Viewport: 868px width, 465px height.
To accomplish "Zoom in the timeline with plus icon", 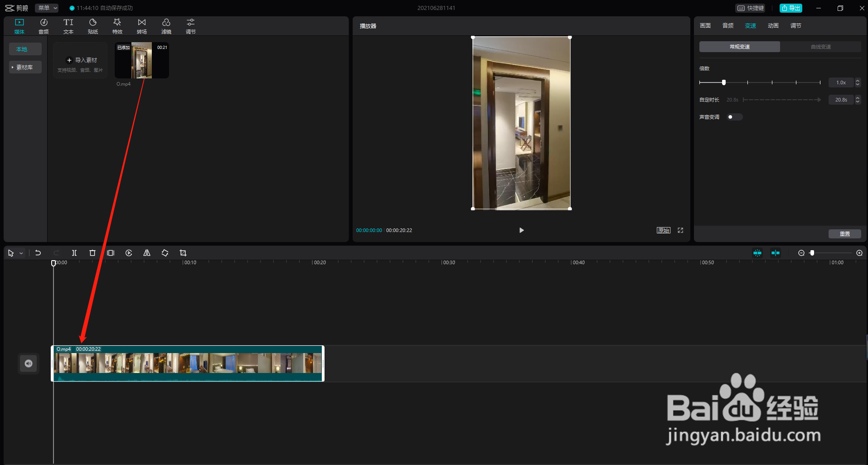I will 859,253.
